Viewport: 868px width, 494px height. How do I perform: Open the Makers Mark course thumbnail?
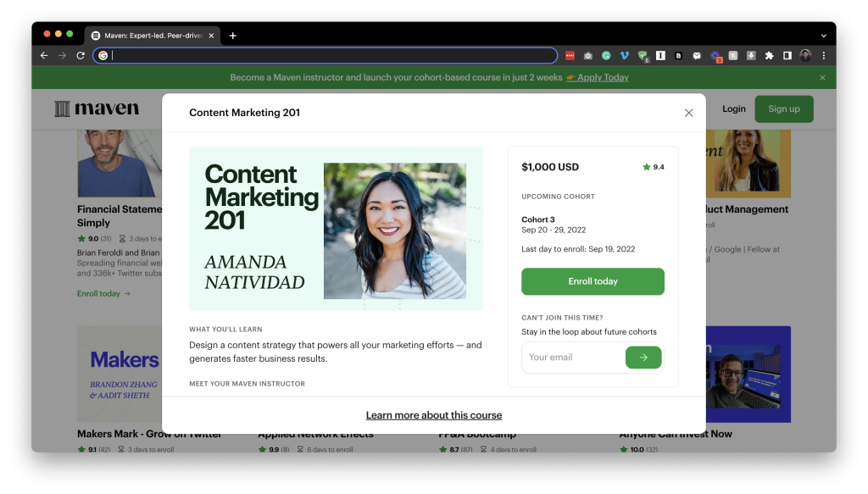120,375
